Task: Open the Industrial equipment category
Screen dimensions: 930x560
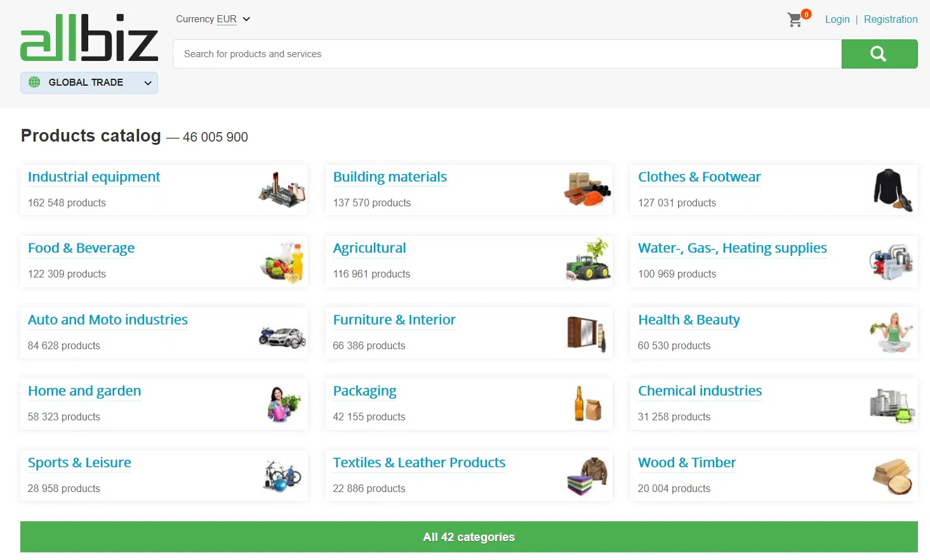Action: coord(94,177)
